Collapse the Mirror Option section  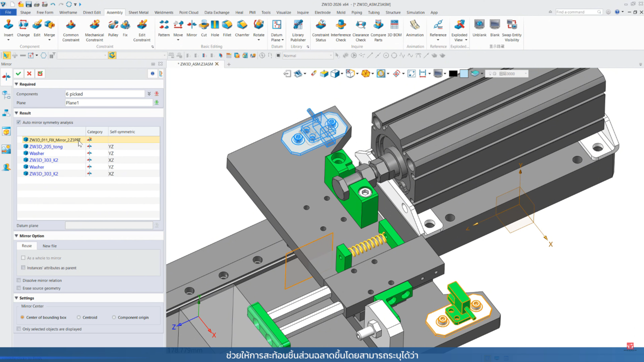point(17,236)
